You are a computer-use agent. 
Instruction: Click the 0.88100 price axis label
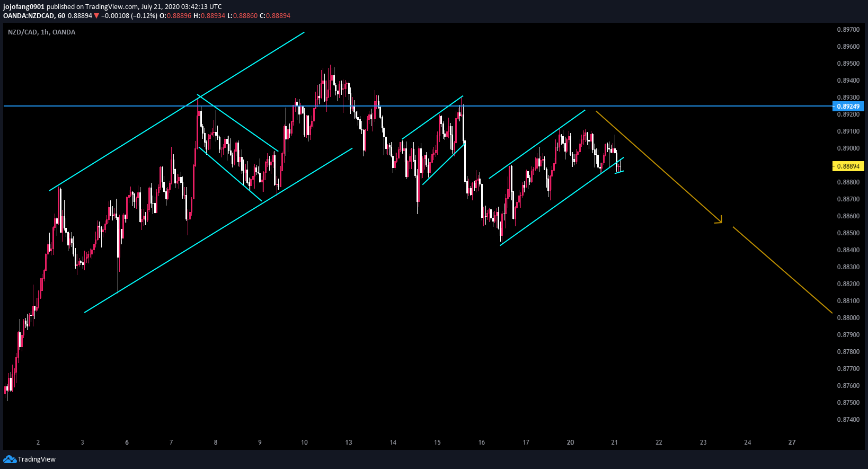click(x=848, y=301)
